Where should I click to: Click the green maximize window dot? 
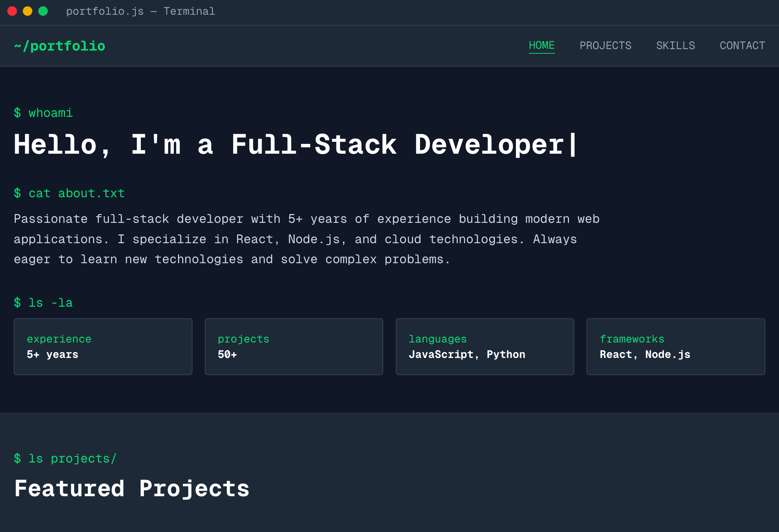point(43,11)
